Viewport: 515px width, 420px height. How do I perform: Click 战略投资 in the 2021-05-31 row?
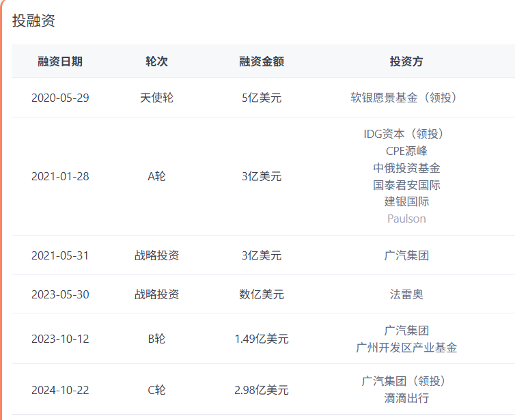156,255
